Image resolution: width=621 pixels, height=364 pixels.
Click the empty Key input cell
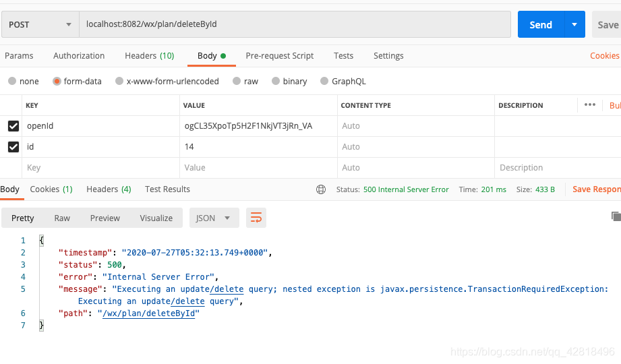(x=100, y=168)
